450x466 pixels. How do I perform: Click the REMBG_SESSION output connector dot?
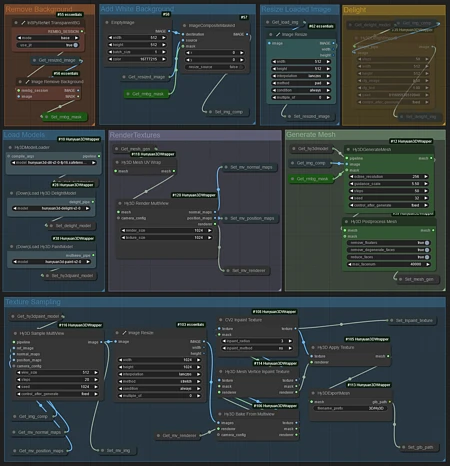[x=82, y=31]
